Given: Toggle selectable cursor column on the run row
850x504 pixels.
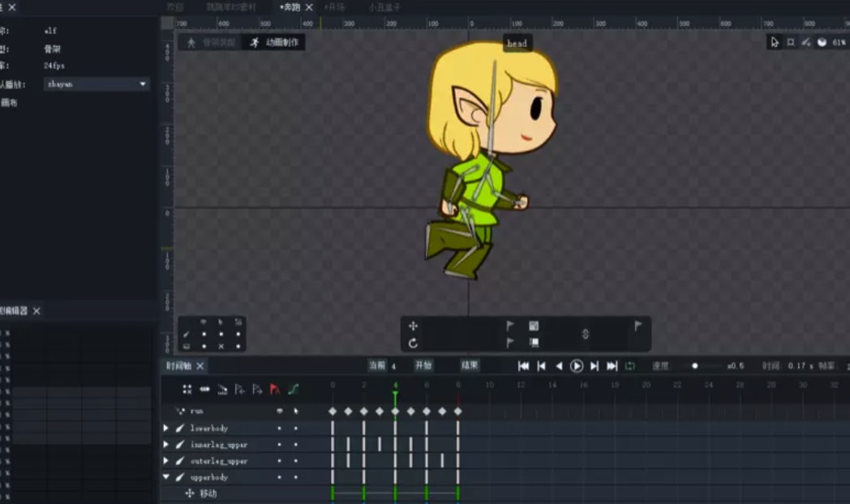Looking at the screenshot, I should click(296, 411).
